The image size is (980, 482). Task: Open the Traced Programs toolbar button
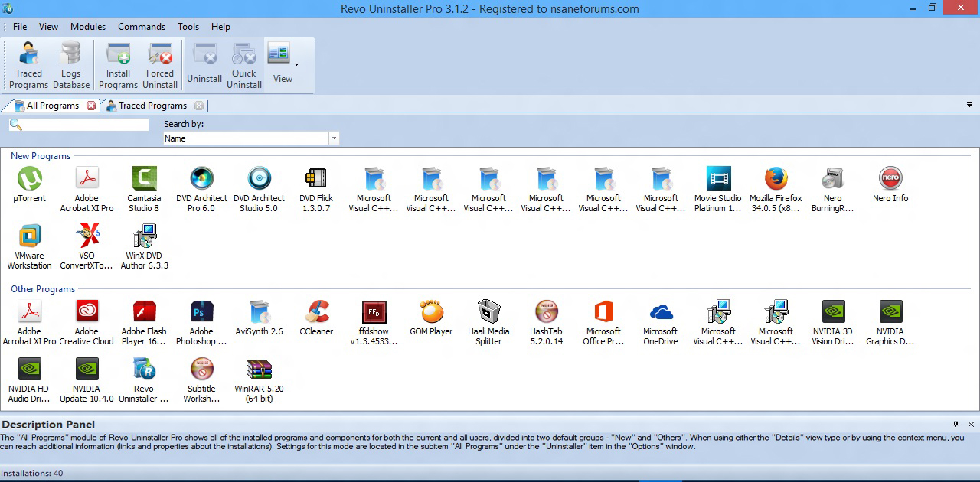pos(29,66)
